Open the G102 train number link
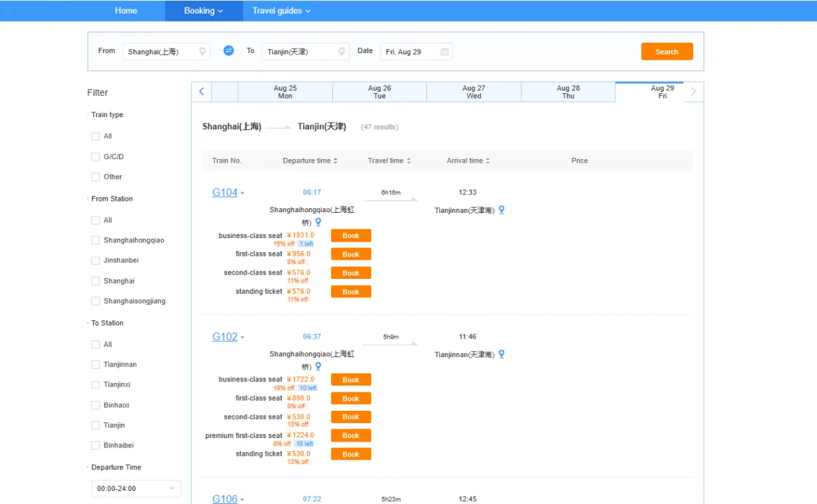The height and width of the screenshot is (504, 817). [225, 337]
